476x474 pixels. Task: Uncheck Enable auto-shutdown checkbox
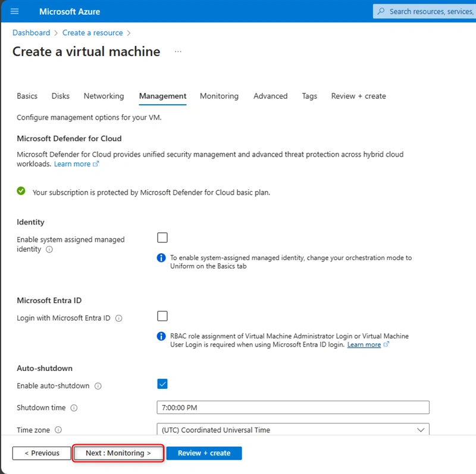coord(162,384)
